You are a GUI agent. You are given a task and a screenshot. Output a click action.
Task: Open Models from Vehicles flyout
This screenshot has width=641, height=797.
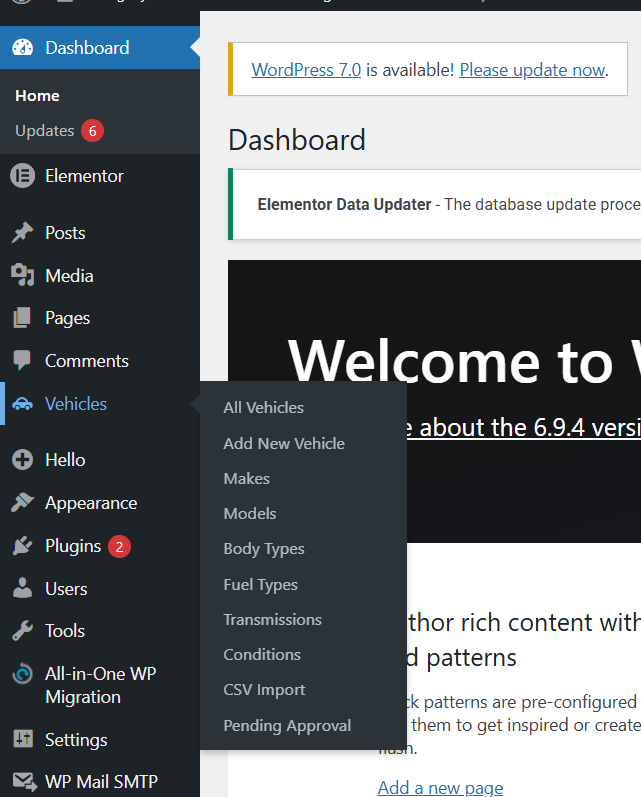click(x=250, y=513)
